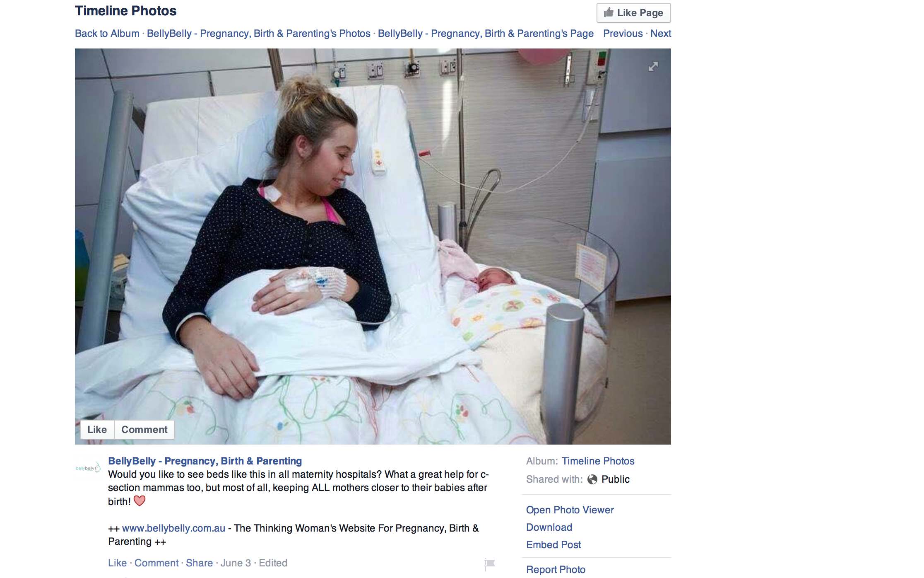This screenshot has height=578, width=924.
Task: Open BellyBelly's Photos link in the breadcrumb
Action: pyautogui.click(x=259, y=34)
